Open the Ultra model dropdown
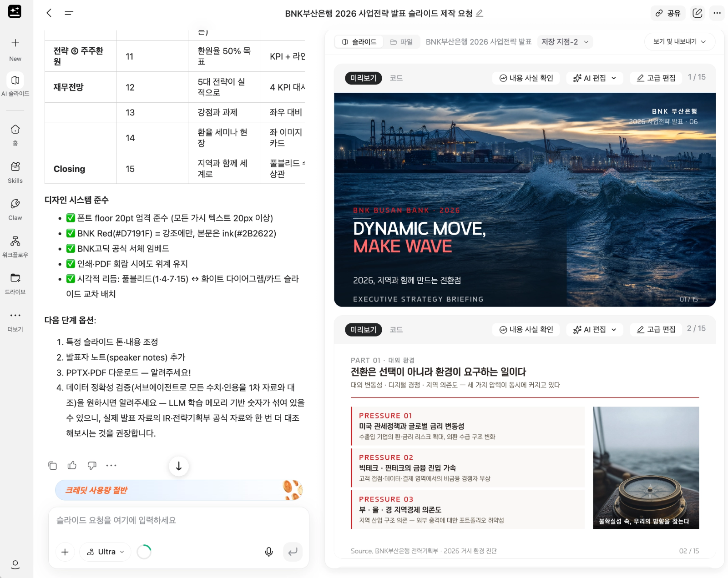The height and width of the screenshot is (578, 728). click(105, 552)
